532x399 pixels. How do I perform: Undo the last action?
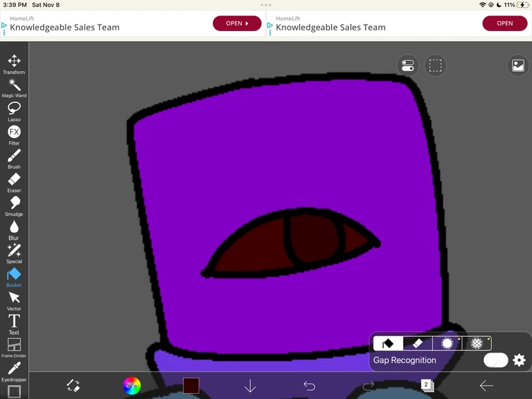click(x=309, y=386)
